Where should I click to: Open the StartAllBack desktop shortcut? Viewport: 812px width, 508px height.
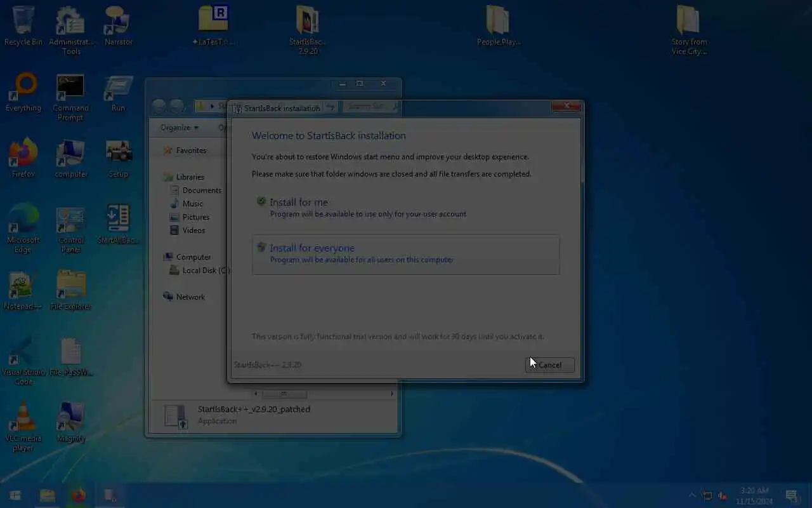(x=118, y=224)
